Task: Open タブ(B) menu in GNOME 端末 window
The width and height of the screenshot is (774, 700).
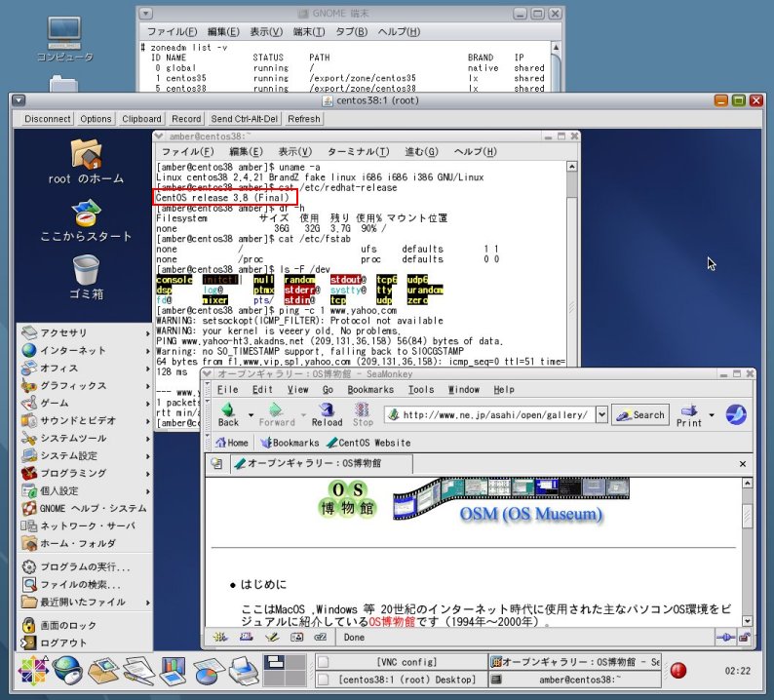Action: click(352, 31)
